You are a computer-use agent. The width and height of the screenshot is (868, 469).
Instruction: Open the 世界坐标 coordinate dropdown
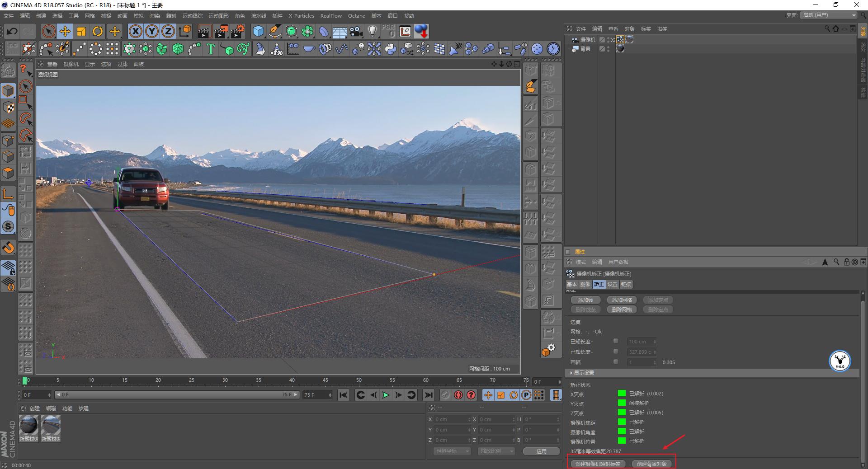[452, 451]
